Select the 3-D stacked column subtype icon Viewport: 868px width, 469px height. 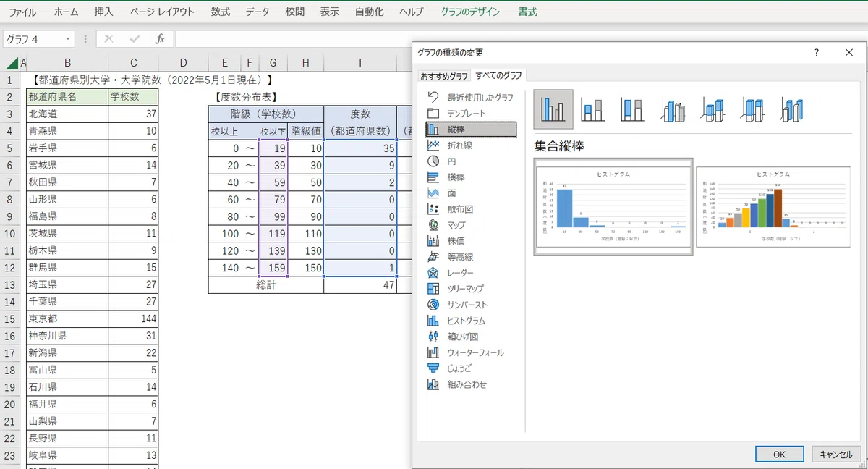(x=713, y=109)
